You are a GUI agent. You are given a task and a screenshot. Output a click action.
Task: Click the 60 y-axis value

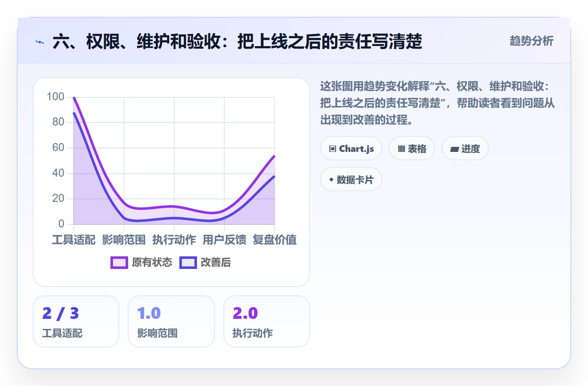[58, 148]
